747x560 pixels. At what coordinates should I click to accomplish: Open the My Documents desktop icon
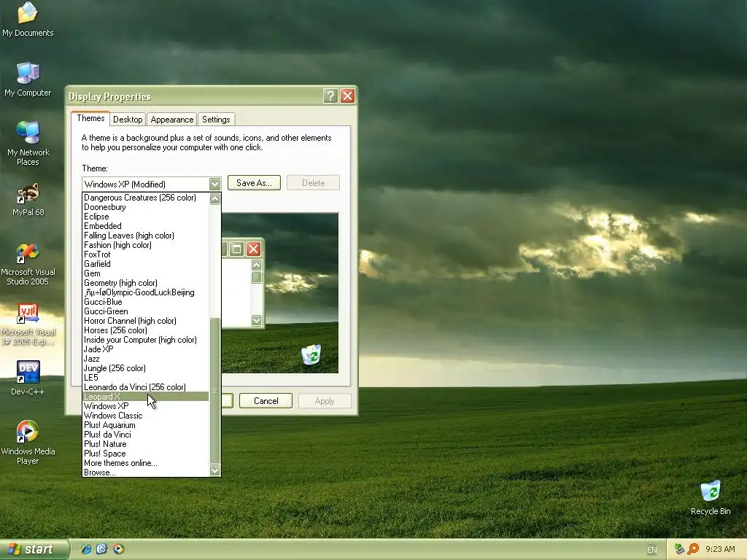tap(28, 19)
